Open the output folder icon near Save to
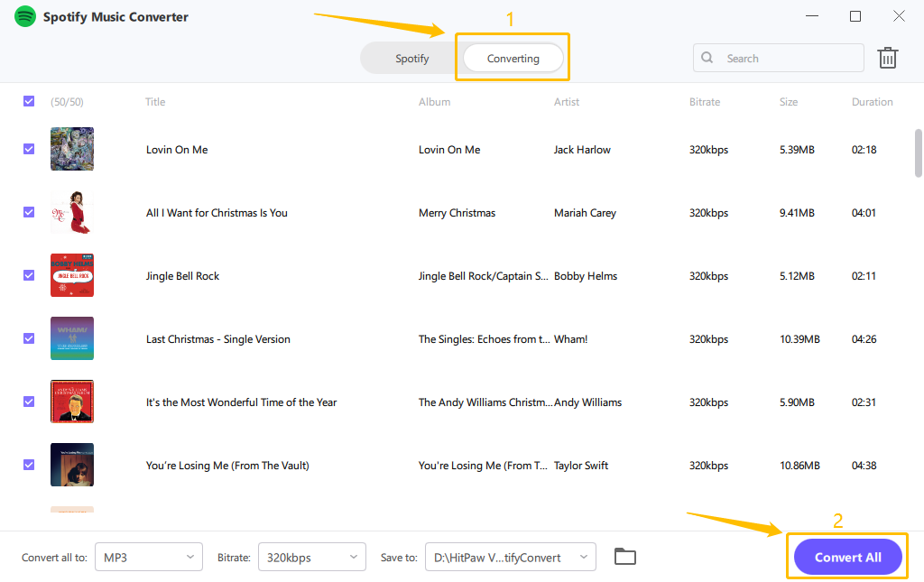 625,557
